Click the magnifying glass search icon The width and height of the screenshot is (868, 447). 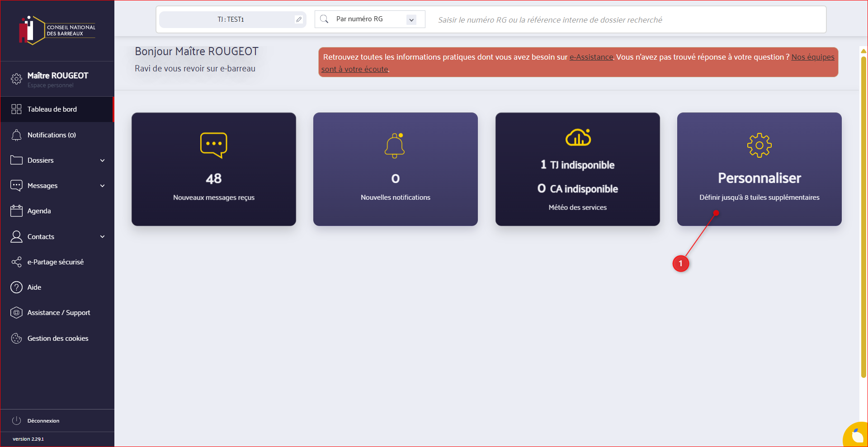tap(324, 19)
